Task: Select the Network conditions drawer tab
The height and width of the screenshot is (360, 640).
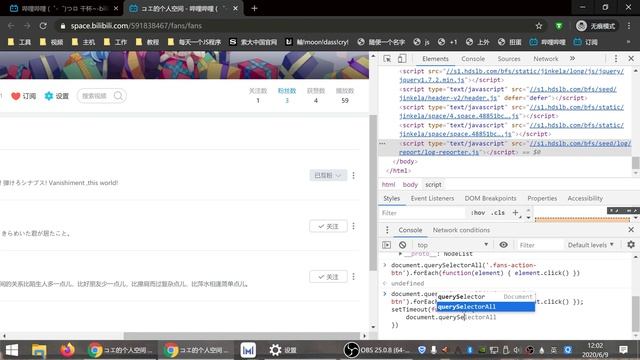Action: [x=461, y=230]
